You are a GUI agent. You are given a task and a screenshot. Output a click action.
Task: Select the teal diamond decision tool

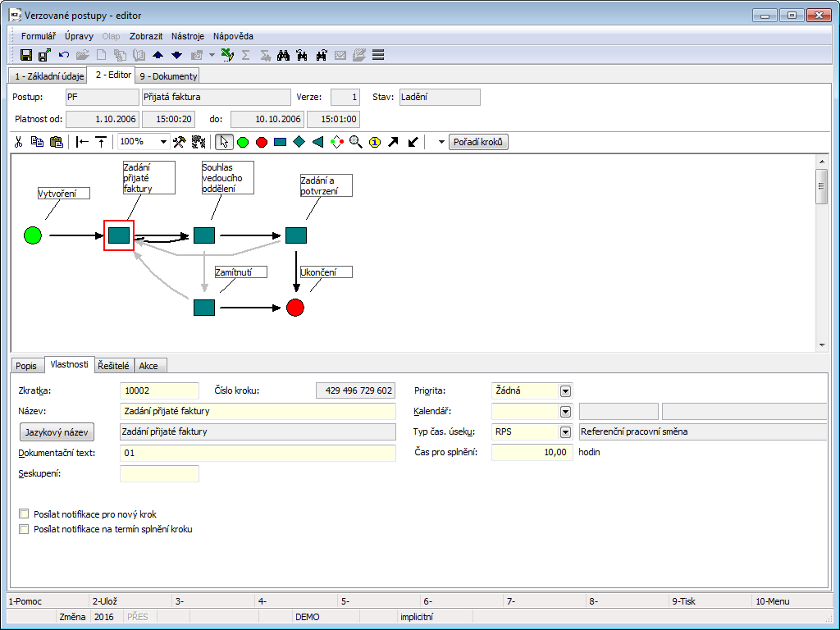pos(299,142)
